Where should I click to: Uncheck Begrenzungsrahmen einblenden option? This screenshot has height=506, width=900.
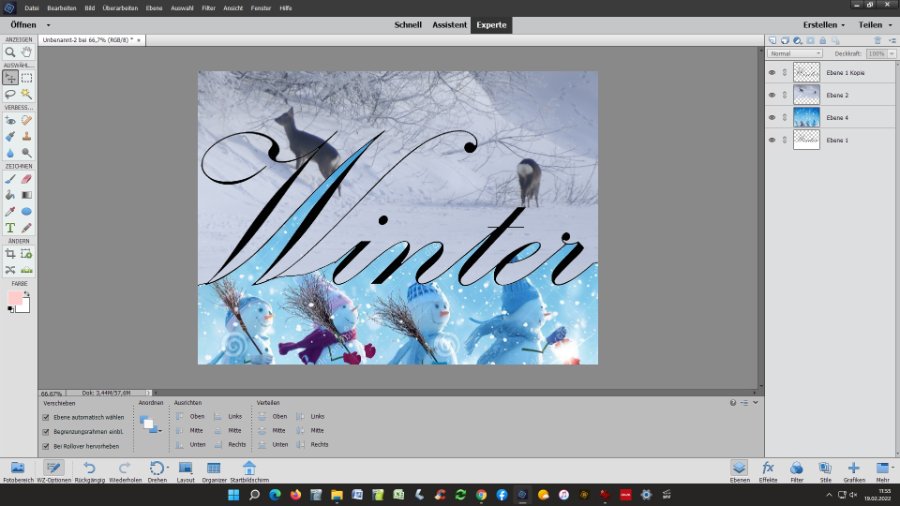coord(46,431)
